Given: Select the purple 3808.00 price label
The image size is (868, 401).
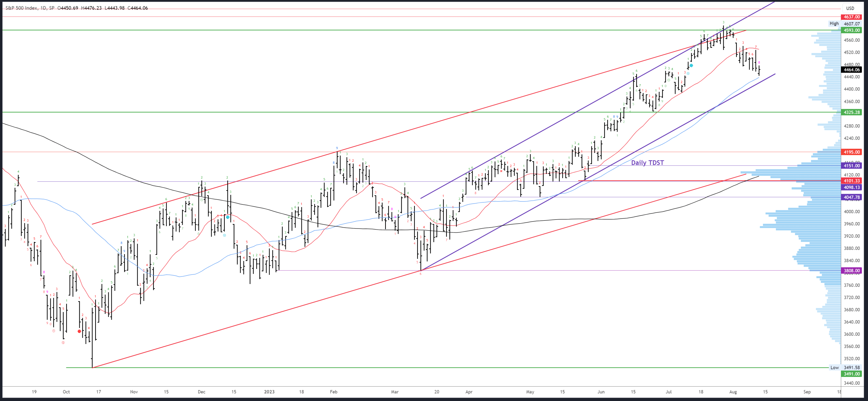Looking at the screenshot, I should [851, 270].
